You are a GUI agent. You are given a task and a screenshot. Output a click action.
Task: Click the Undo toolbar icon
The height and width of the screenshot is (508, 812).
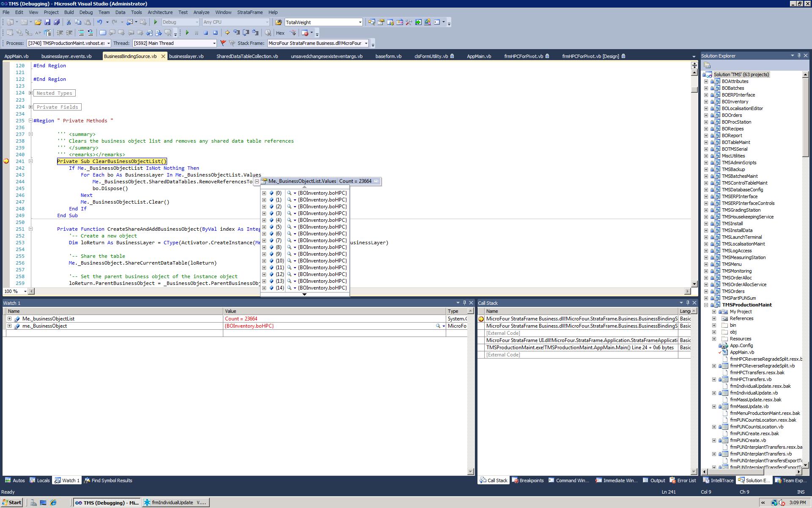[100, 22]
